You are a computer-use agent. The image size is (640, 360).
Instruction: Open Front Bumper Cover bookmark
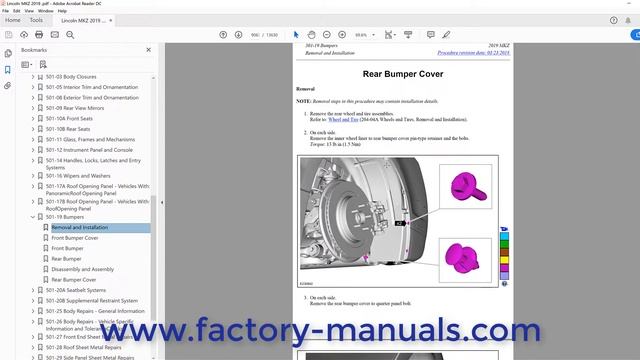(x=75, y=238)
